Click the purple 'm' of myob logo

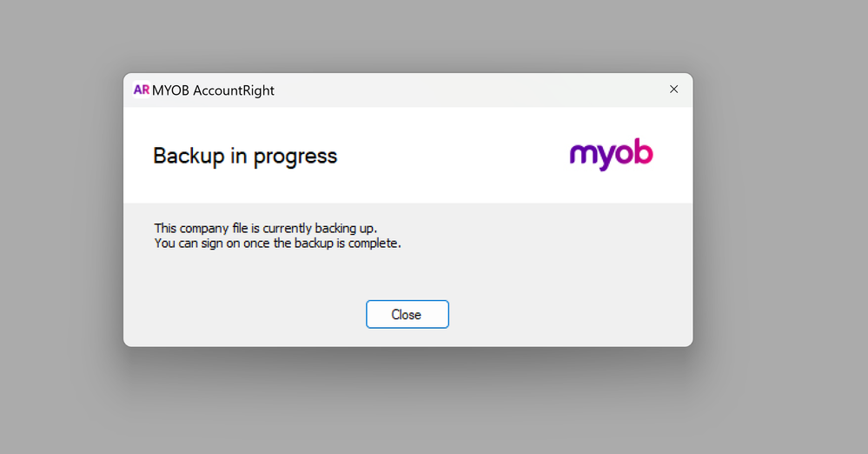pos(584,156)
